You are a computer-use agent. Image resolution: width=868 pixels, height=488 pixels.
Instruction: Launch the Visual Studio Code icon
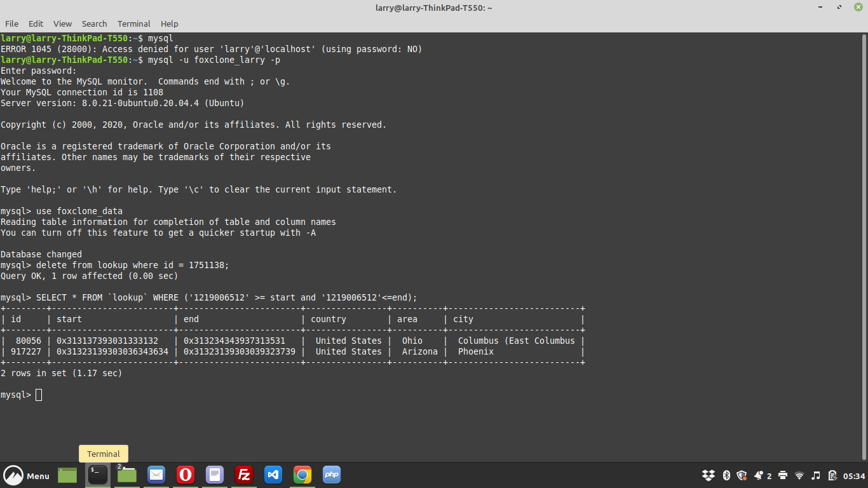click(273, 475)
